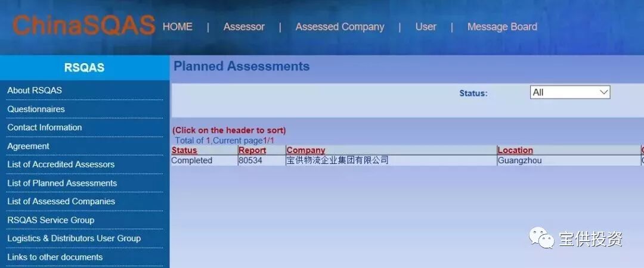Sort table by Company header
This screenshot has height=268, width=644.
coord(305,150)
